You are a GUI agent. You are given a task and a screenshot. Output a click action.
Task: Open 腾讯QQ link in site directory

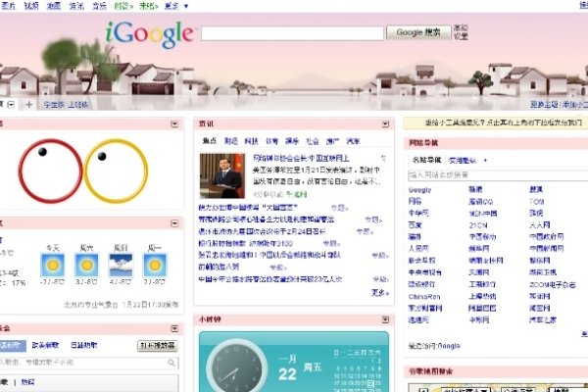point(481,202)
